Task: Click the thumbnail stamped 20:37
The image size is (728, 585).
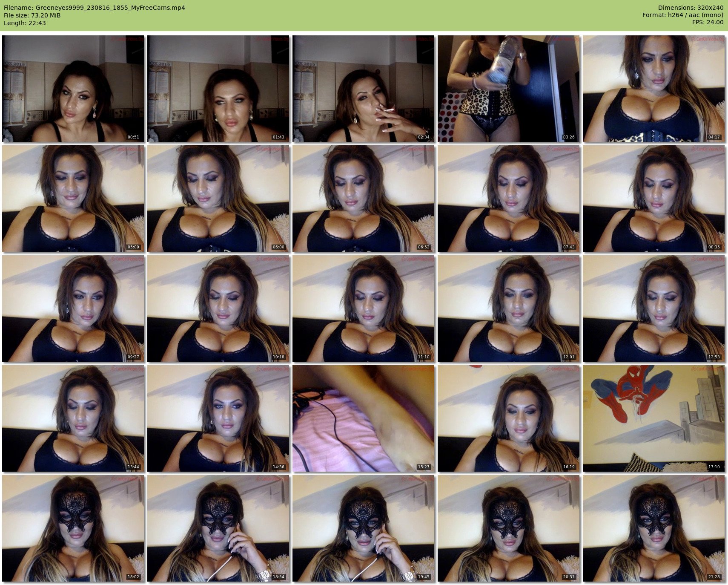Action: point(509,528)
